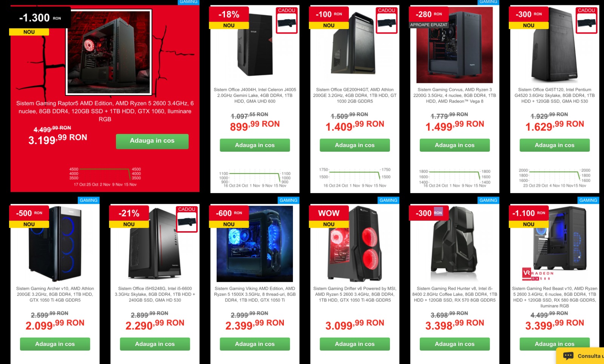This screenshot has width=604, height=364.
Task: View Raptor5 gaming PC product image
Action: (109, 52)
